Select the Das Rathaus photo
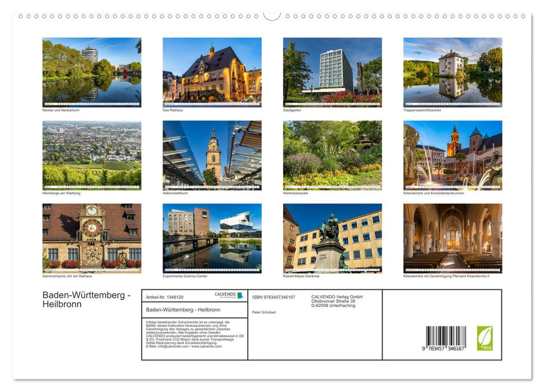The width and height of the screenshot is (544, 392). coord(212,73)
